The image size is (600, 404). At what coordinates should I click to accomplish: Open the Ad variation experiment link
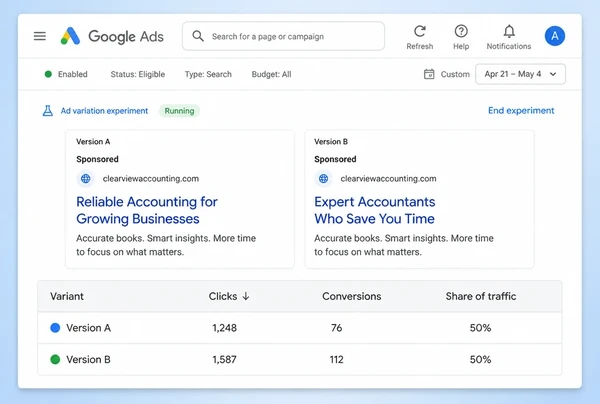coord(104,111)
